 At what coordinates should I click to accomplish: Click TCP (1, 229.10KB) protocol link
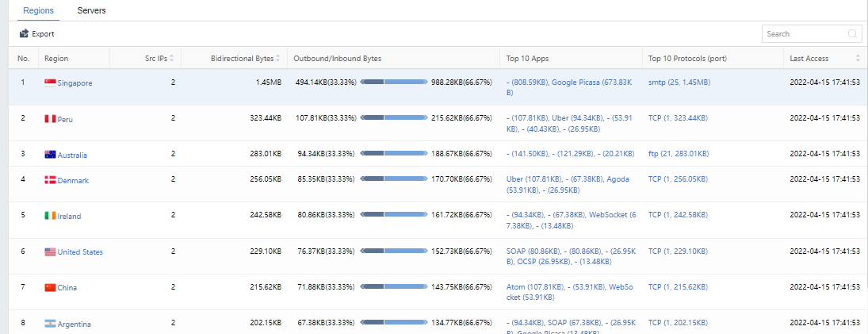678,251
